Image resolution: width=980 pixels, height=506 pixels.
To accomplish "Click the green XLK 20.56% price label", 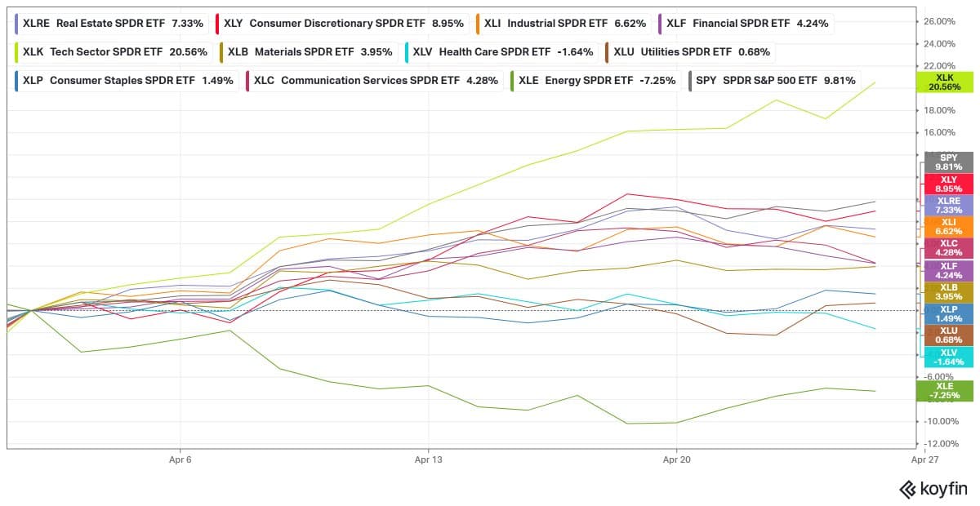I will pos(948,81).
